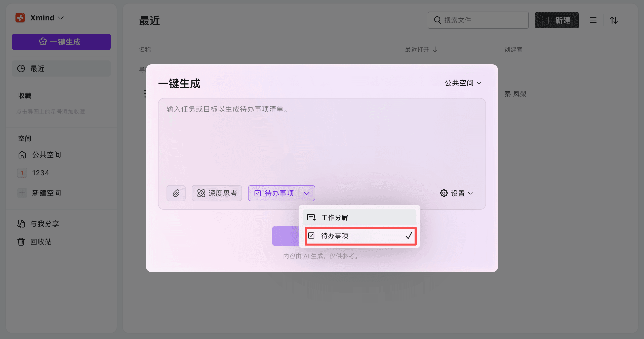The image size is (644, 339).
Task: Click the 与我分享 share icon
Action: click(21, 223)
